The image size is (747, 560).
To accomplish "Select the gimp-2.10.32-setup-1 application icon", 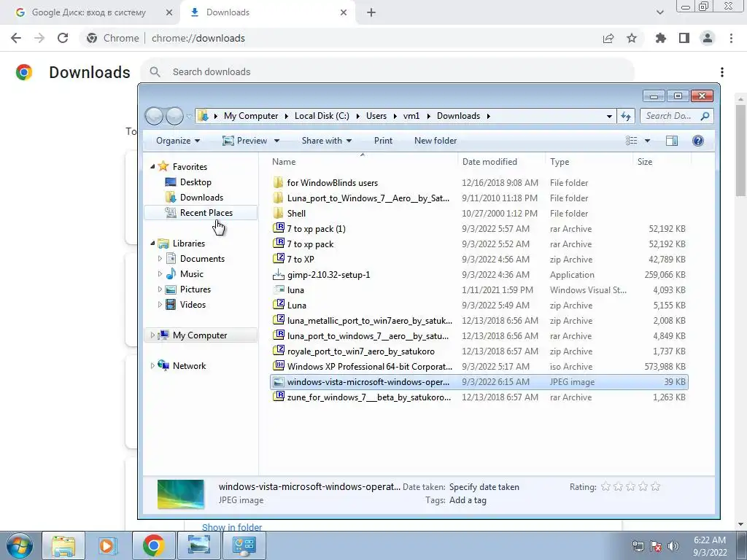I will (279, 275).
